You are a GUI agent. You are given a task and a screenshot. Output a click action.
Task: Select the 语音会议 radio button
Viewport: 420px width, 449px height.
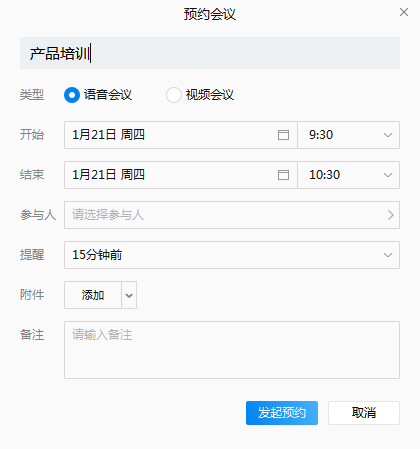(72, 95)
